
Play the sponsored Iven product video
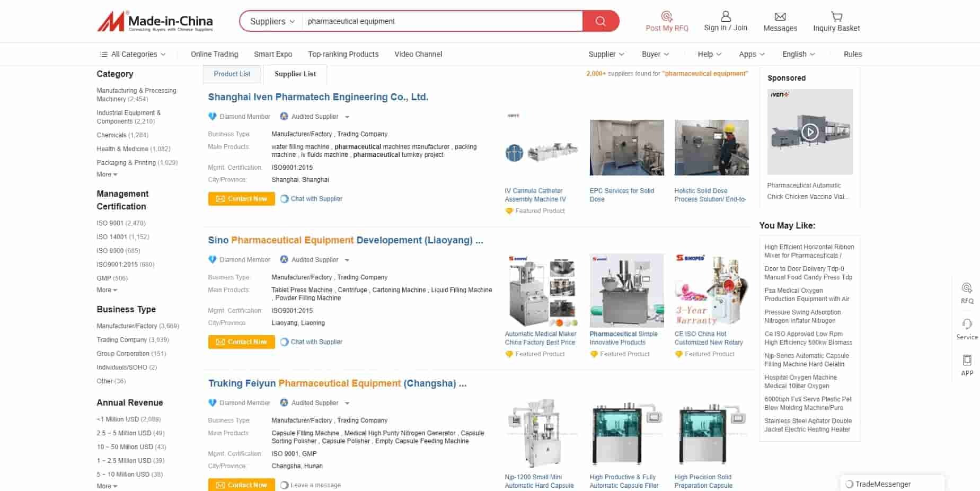pyautogui.click(x=810, y=131)
